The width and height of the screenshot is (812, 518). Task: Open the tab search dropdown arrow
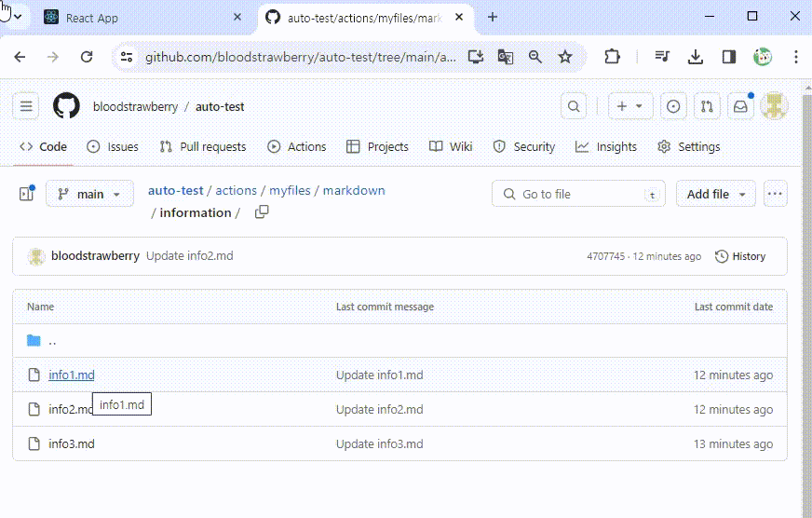coord(18,17)
